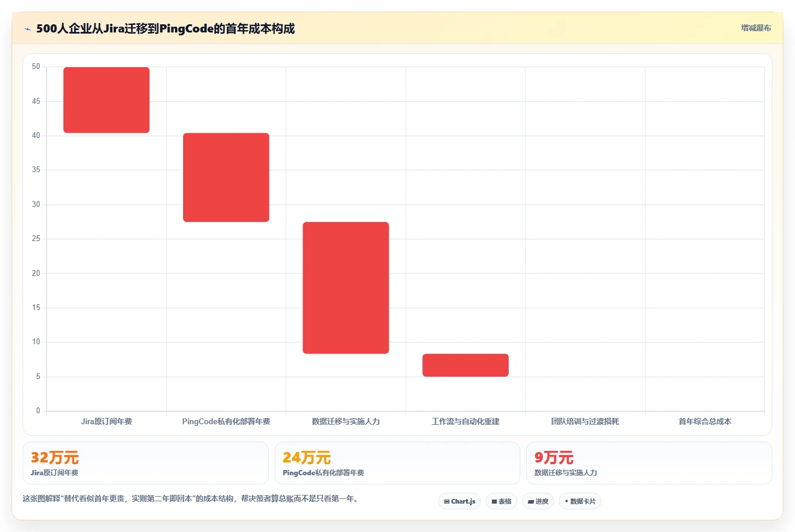The image size is (795, 532).
Task: Click the chart title 500人企业从Jira迁移到PingCode
Action: pos(165,28)
